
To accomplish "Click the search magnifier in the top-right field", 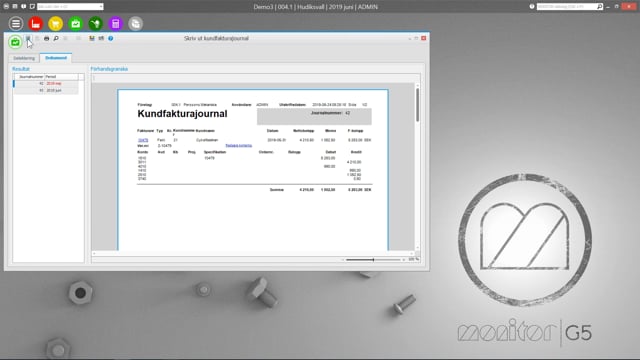I will [x=600, y=7].
